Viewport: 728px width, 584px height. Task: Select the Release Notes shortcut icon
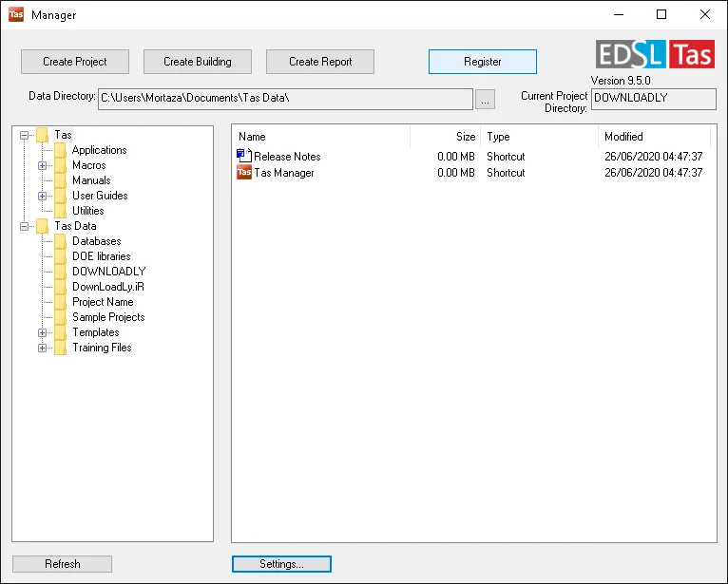tap(243, 156)
